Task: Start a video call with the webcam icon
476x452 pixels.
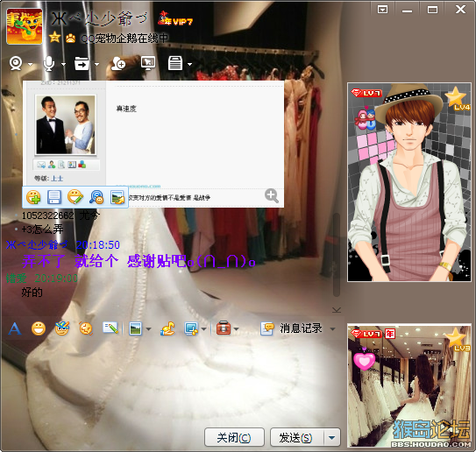Action: [16, 64]
